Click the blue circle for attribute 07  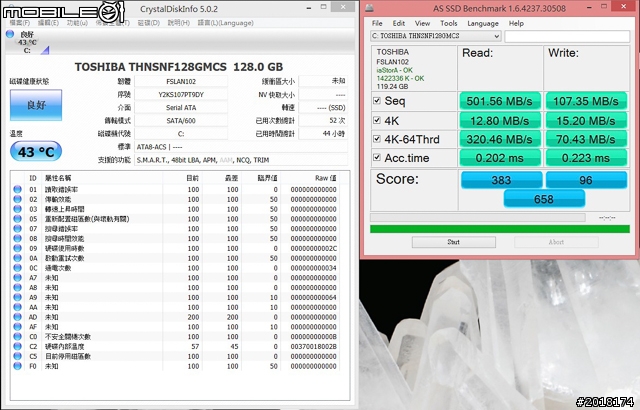[x=17, y=228]
